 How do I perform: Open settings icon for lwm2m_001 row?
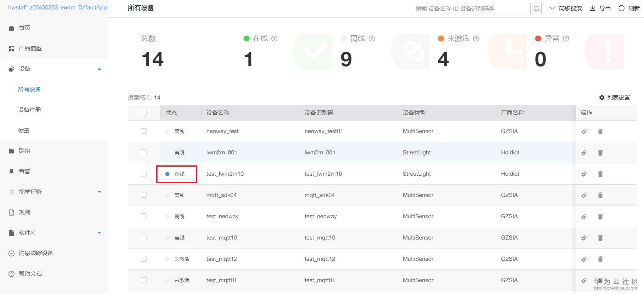point(584,153)
